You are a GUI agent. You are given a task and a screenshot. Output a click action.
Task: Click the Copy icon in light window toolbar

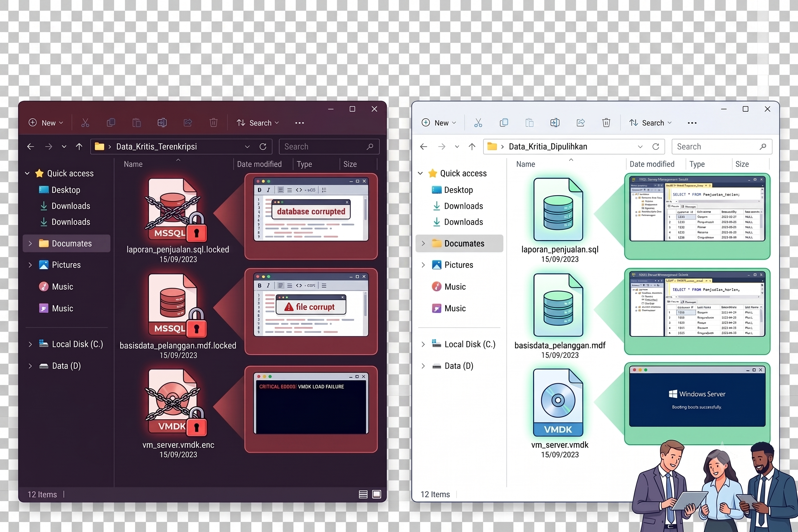pos(504,122)
